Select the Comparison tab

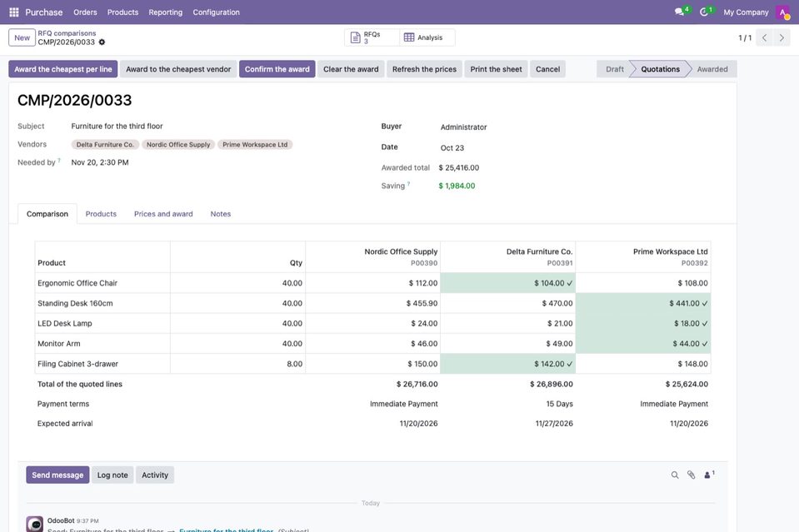[x=47, y=214]
